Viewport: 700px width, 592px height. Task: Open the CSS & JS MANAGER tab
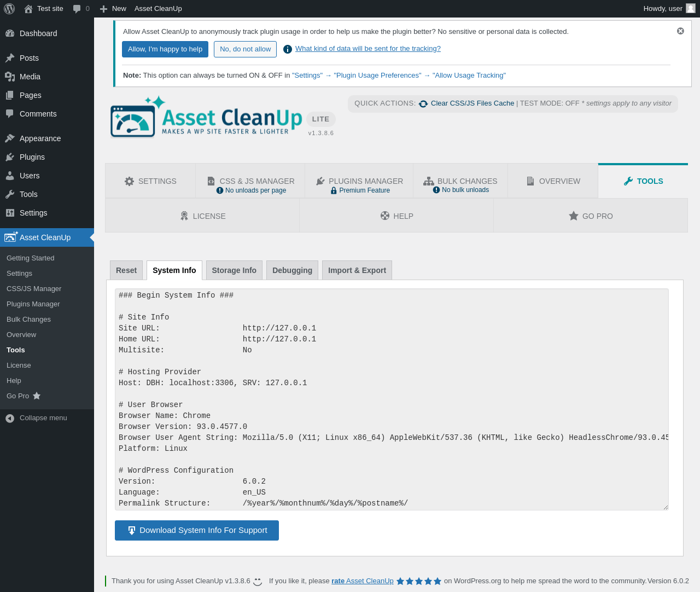[x=250, y=181]
